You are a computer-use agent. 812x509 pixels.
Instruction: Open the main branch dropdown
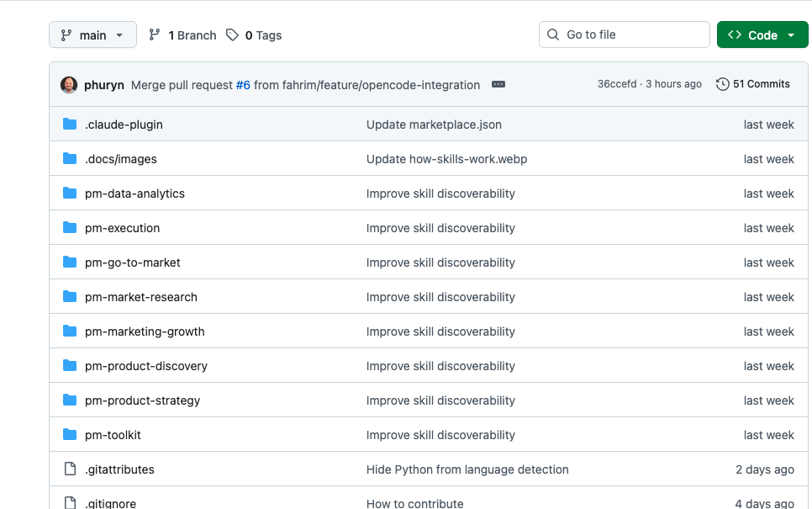point(92,34)
